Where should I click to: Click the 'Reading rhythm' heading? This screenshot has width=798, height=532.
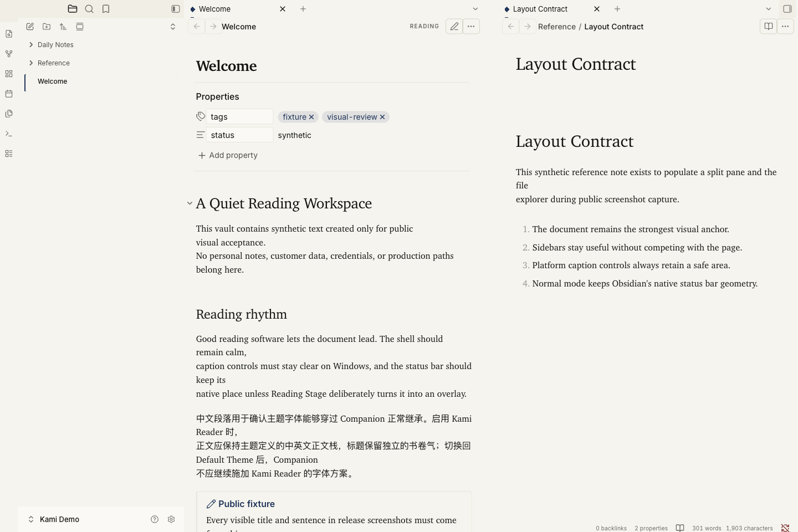pos(242,314)
